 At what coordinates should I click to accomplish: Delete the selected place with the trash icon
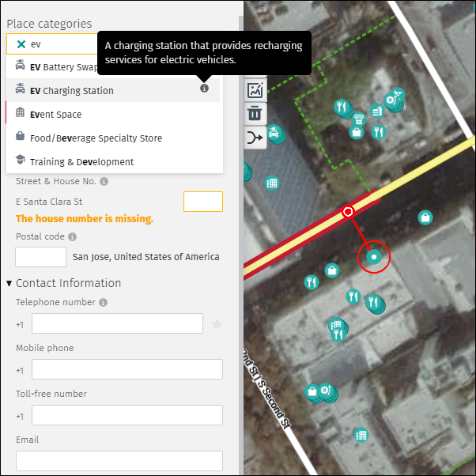(x=255, y=113)
